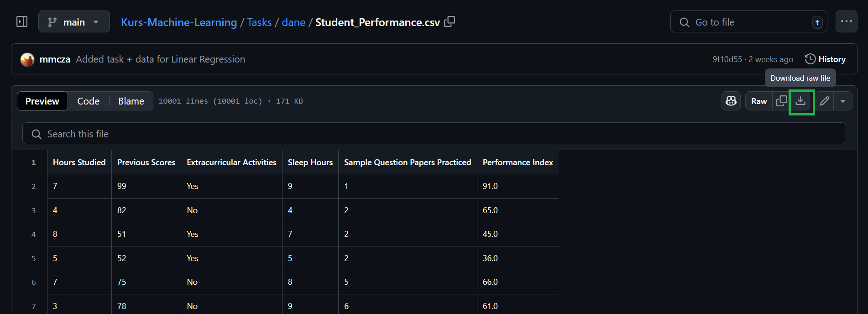The width and height of the screenshot is (868, 314).
Task: Select the Preview tab
Action: pos(42,101)
